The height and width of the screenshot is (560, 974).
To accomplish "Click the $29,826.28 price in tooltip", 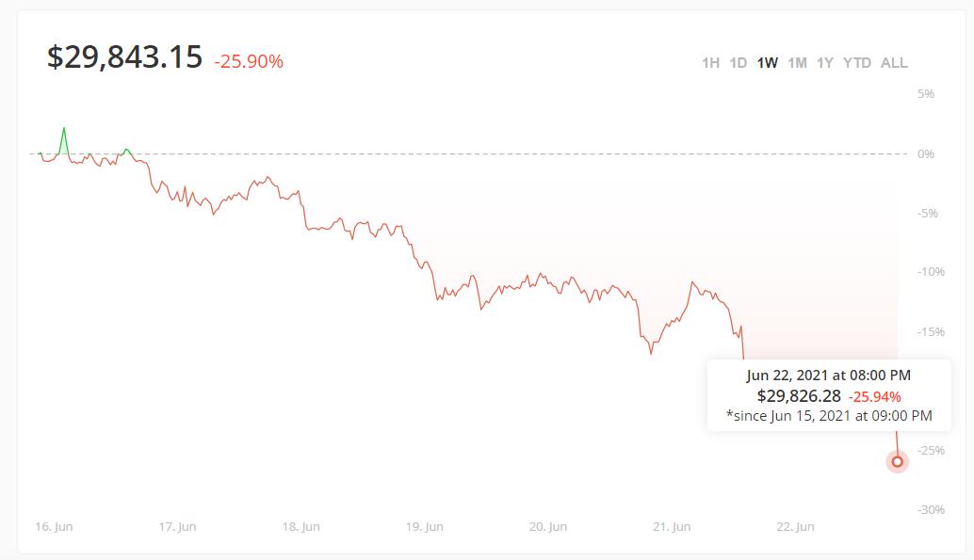I will click(799, 396).
